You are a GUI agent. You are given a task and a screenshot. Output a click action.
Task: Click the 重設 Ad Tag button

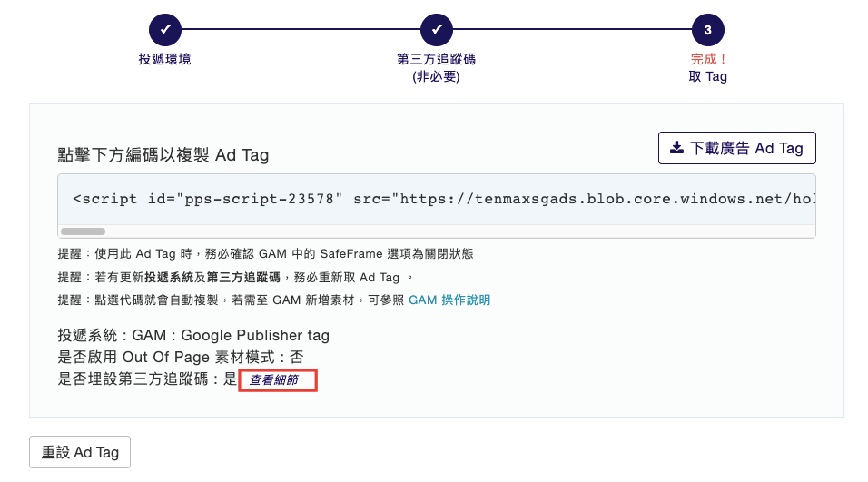coord(80,452)
